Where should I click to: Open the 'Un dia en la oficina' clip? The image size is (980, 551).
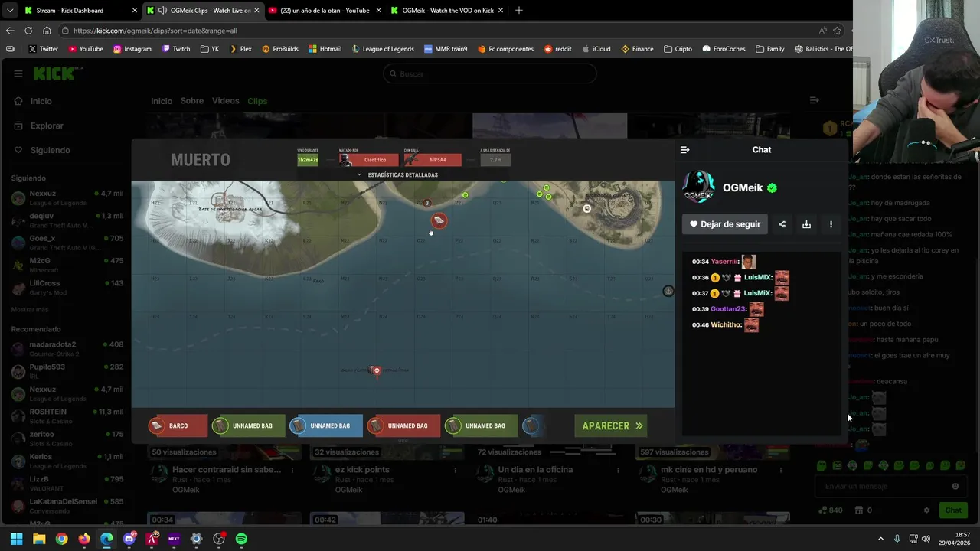pos(534,470)
